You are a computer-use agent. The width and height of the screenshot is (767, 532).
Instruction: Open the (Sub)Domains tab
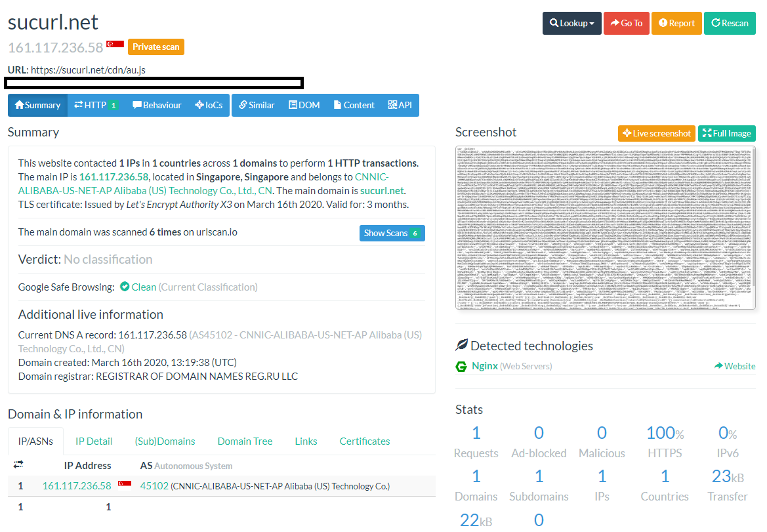tap(165, 441)
